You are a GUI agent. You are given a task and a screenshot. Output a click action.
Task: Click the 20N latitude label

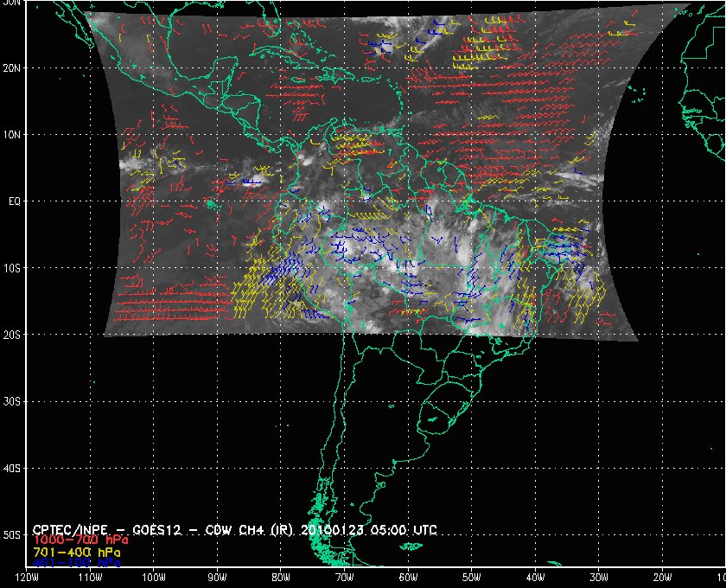[x=11, y=67]
